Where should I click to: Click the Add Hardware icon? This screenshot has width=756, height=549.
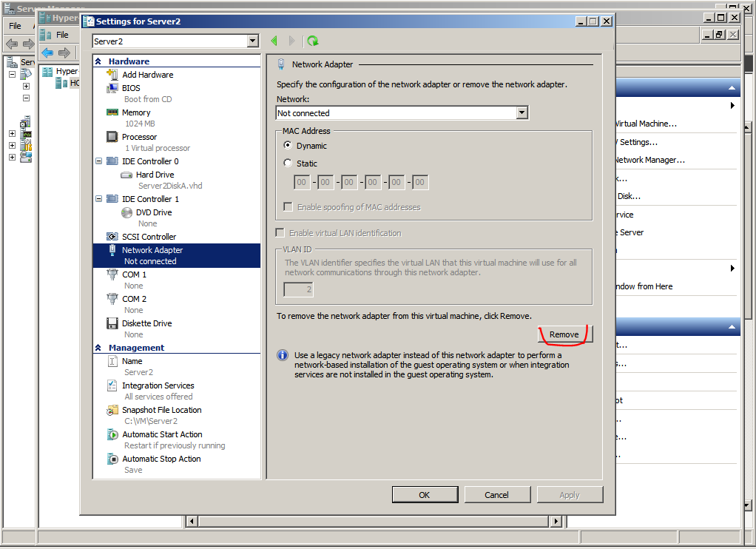pyautogui.click(x=112, y=74)
